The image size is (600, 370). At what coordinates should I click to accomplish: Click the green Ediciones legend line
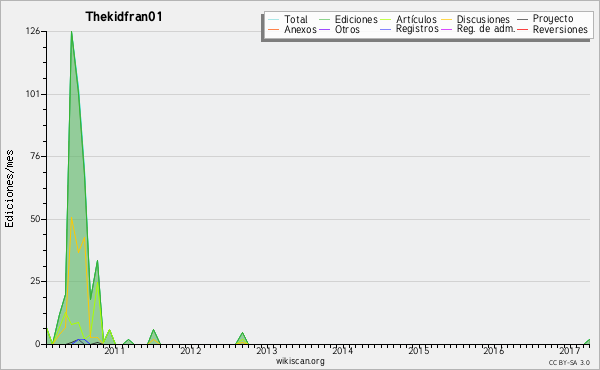click(324, 19)
